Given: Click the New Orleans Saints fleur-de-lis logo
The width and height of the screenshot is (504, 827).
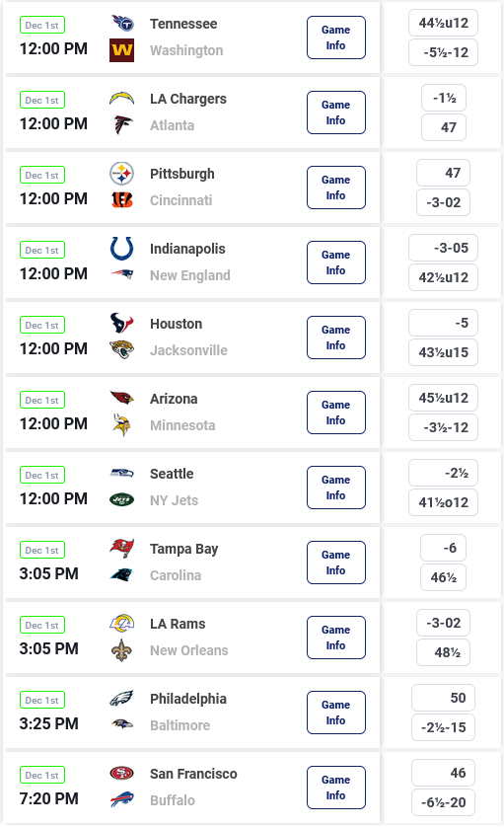Looking at the screenshot, I should tap(121, 650).
